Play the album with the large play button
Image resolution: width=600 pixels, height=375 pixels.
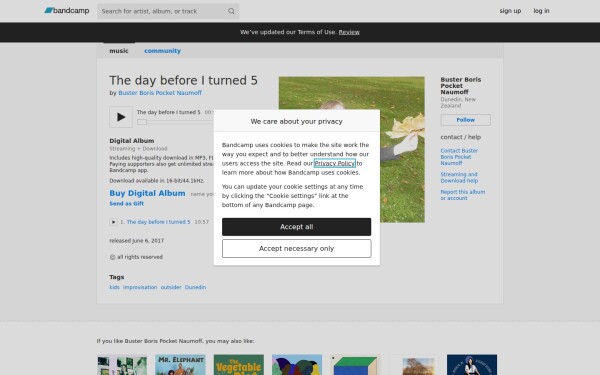[121, 117]
